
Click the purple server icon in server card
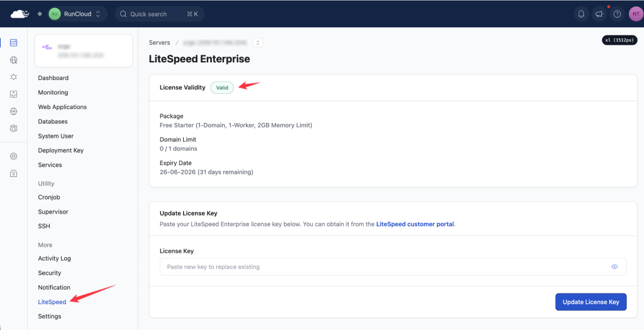(47, 47)
